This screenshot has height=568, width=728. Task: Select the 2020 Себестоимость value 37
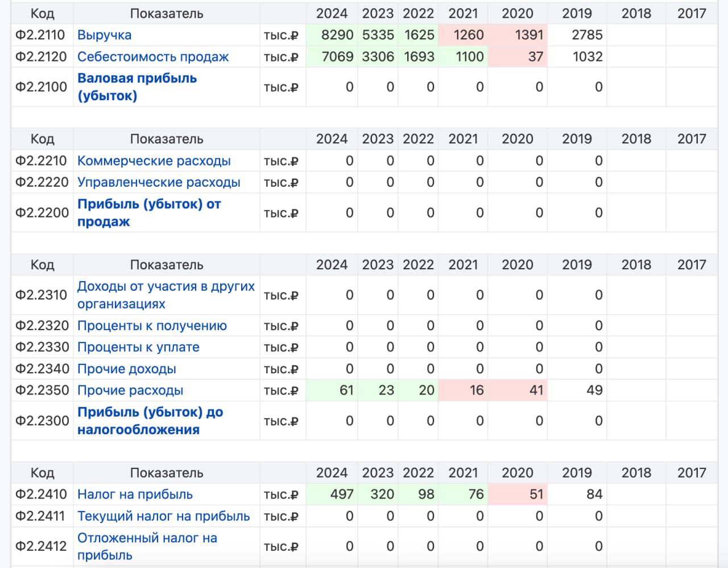[x=535, y=57]
